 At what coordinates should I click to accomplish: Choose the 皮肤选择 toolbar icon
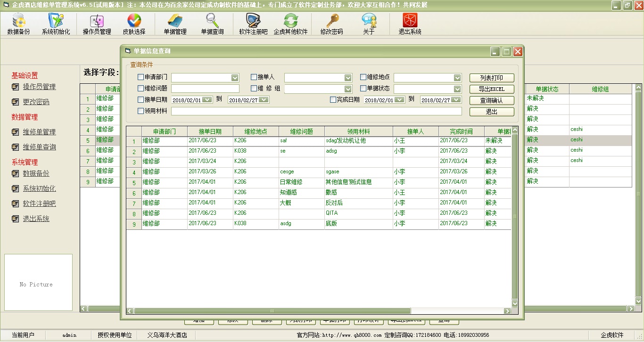pos(134,24)
